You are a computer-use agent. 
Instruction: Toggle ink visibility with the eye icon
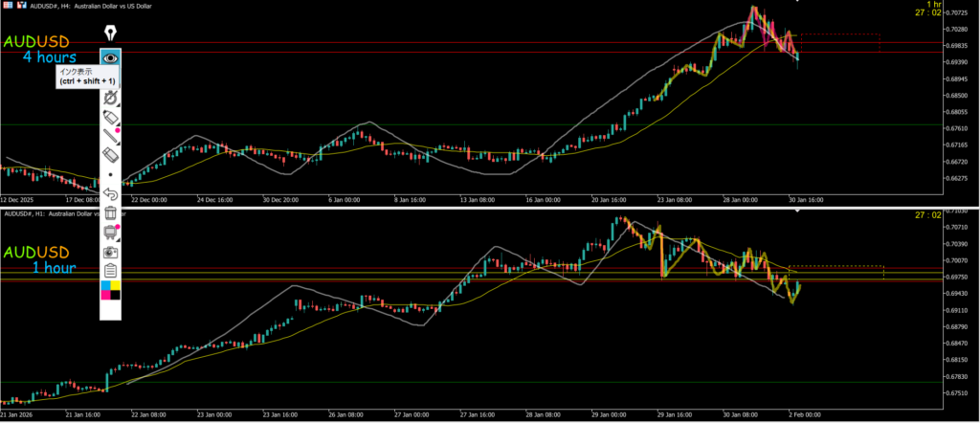click(111, 58)
